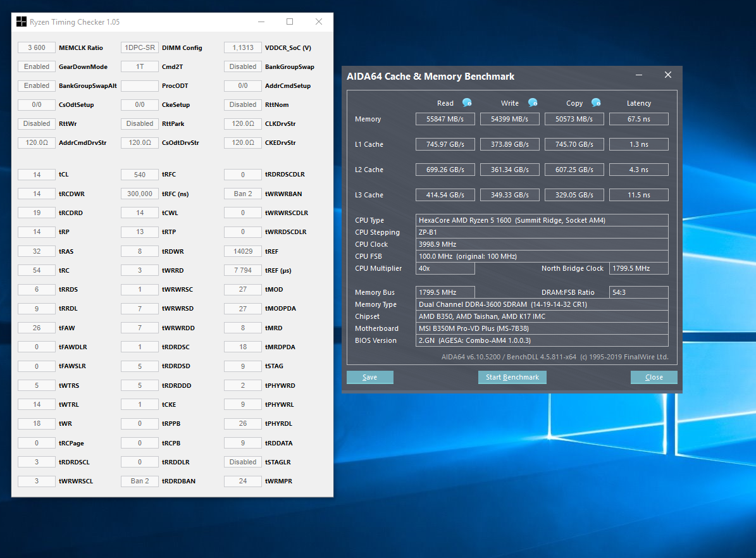Viewport: 756px width, 558px height.
Task: Click the GearDownMode Enabled field
Action: (x=37, y=66)
